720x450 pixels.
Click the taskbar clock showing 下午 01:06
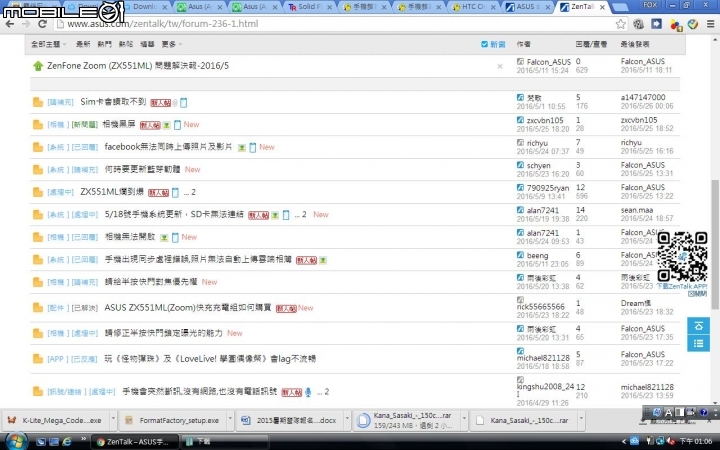pos(695,441)
